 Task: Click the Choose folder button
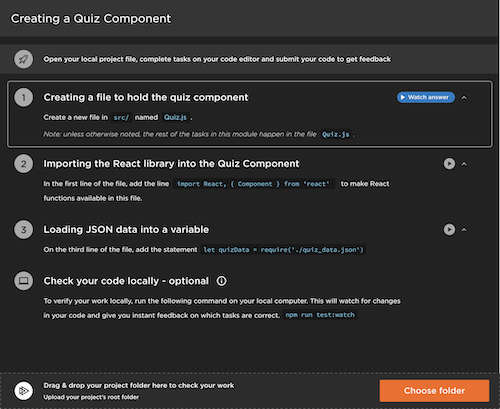click(434, 391)
